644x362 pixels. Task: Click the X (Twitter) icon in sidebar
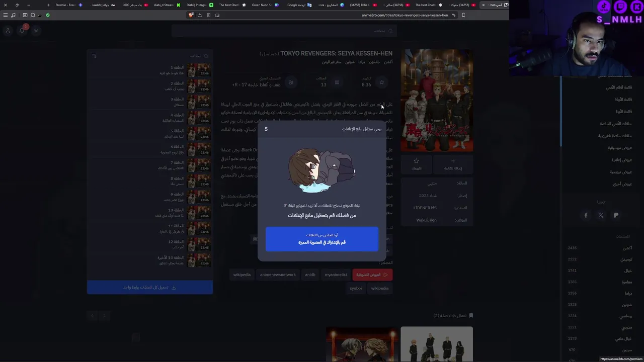coord(601,215)
